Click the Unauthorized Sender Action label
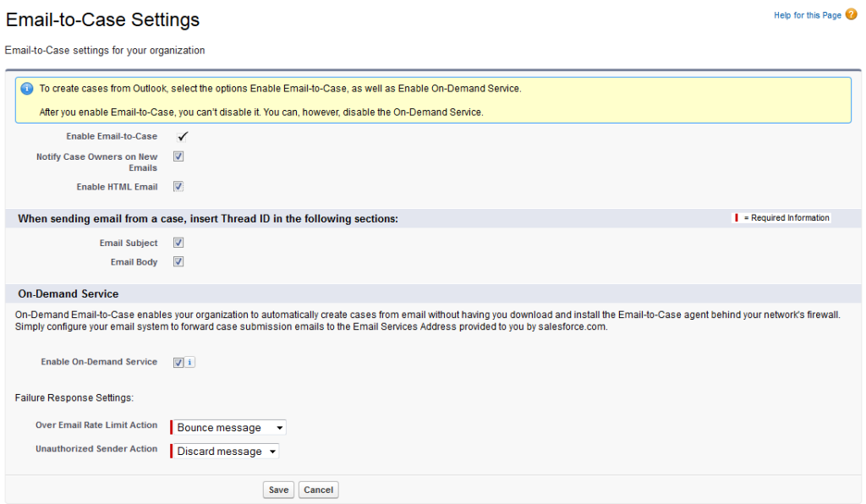The height and width of the screenshot is (504, 866). [96, 449]
